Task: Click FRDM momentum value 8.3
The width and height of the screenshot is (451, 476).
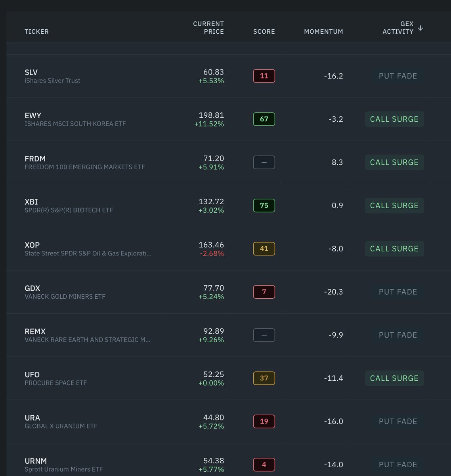Action: point(337,163)
